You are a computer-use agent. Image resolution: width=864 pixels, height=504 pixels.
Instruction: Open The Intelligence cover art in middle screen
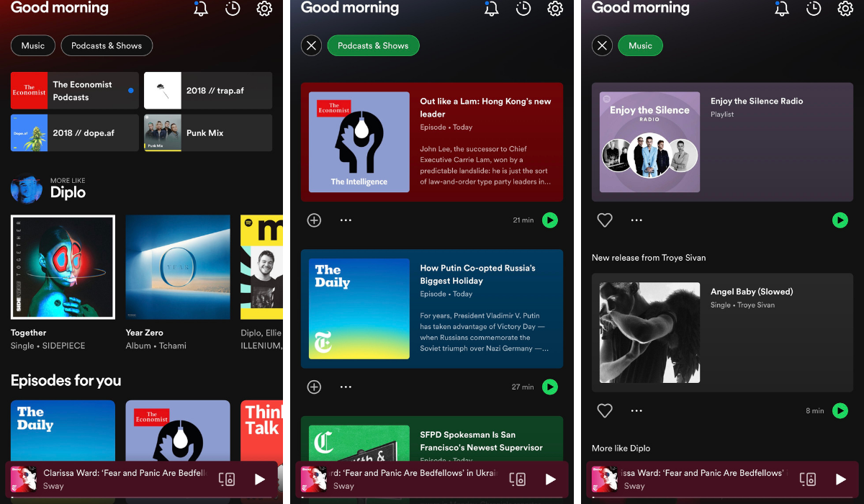(359, 142)
